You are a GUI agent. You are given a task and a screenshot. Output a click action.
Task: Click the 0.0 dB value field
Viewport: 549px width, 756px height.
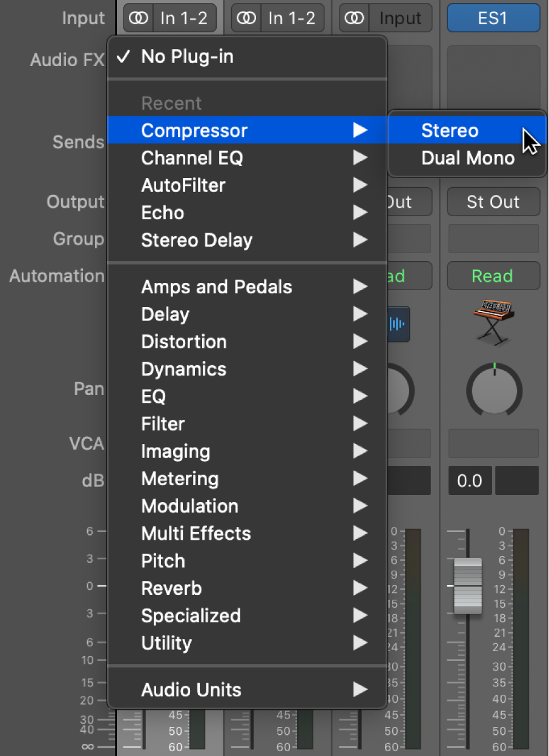[470, 480]
